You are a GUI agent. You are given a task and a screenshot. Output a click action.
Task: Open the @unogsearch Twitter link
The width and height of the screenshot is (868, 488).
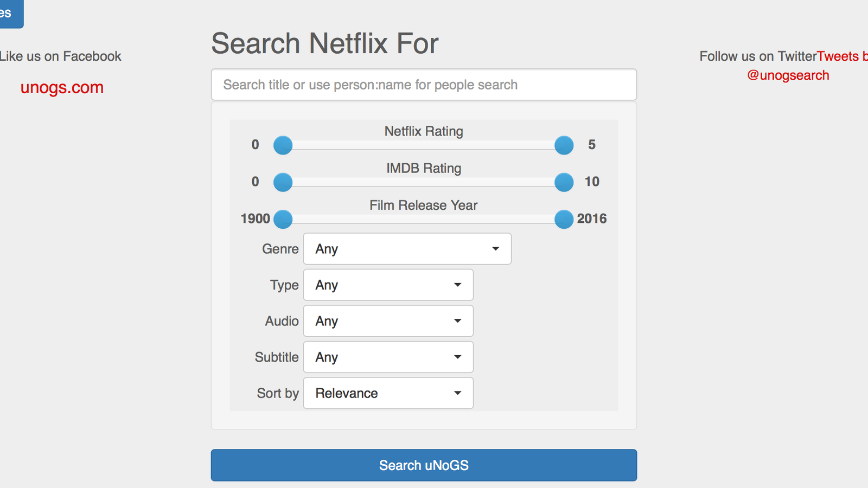[x=788, y=75]
